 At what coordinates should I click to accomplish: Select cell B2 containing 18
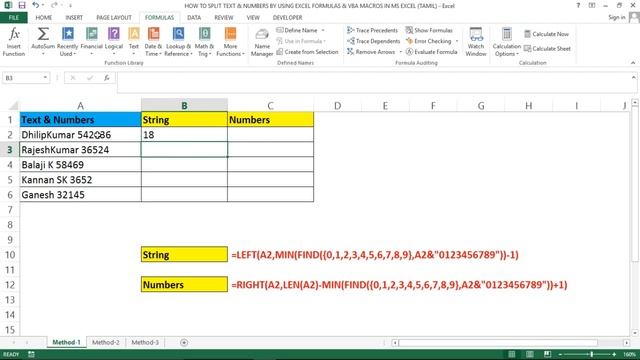click(184, 135)
